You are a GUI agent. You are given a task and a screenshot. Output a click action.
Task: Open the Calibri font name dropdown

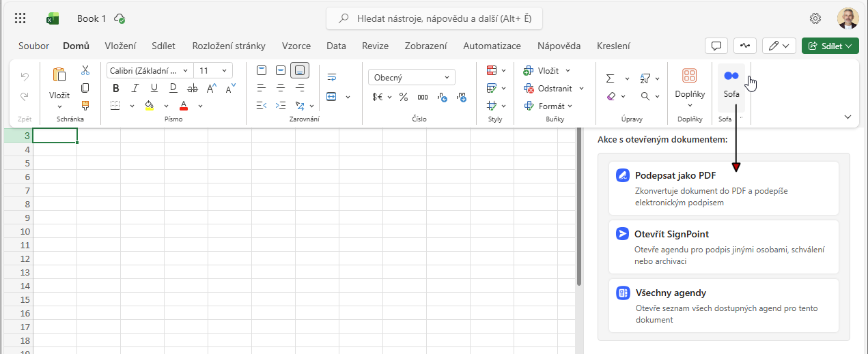click(150, 70)
